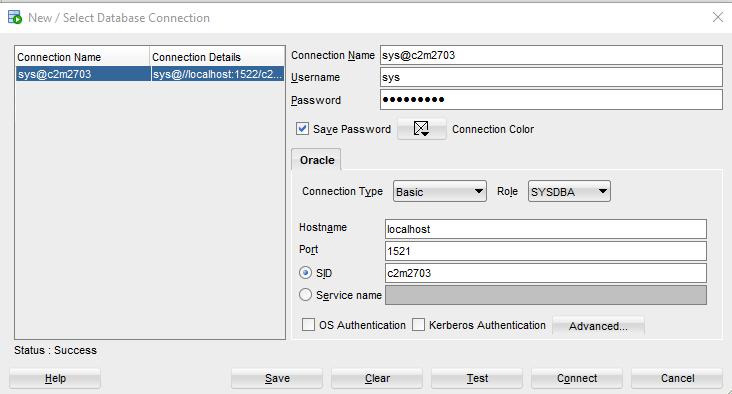Click the Hostname input field
The image size is (732, 394).
(x=546, y=229)
